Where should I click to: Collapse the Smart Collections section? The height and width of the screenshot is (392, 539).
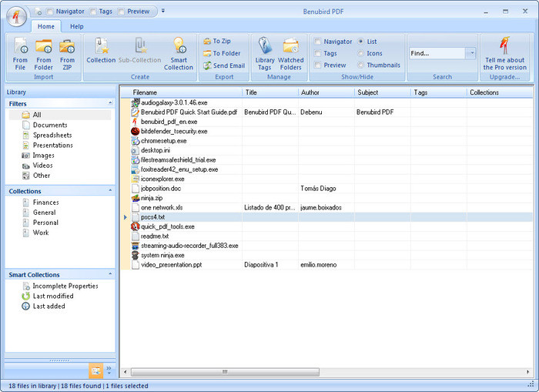tap(110, 274)
